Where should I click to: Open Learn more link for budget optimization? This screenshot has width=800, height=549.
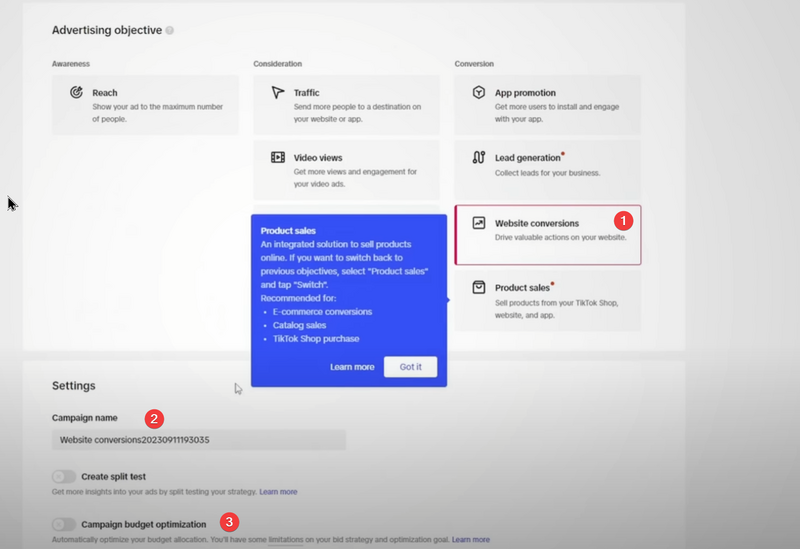pos(470,540)
